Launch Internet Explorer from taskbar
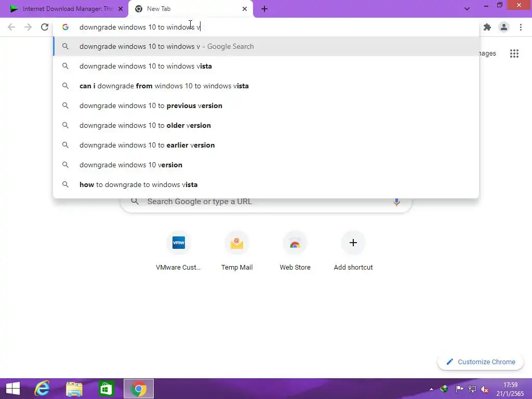 pyautogui.click(x=43, y=389)
